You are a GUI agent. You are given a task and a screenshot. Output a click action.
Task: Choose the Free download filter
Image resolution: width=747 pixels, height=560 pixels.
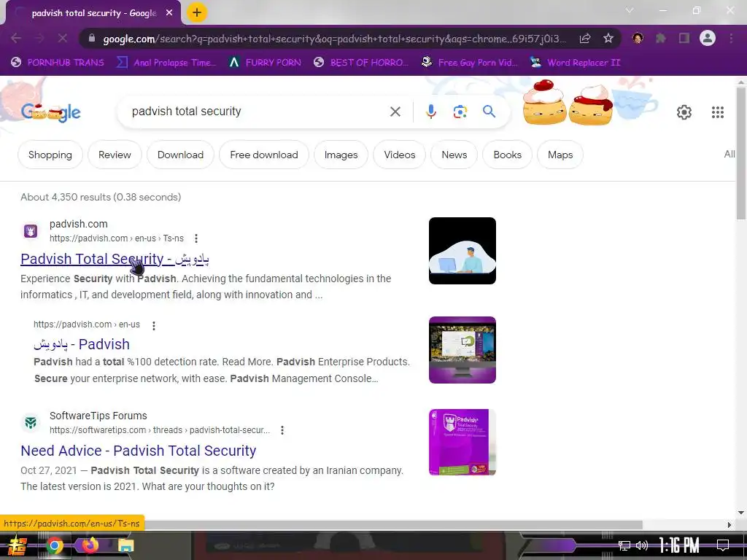tap(264, 155)
